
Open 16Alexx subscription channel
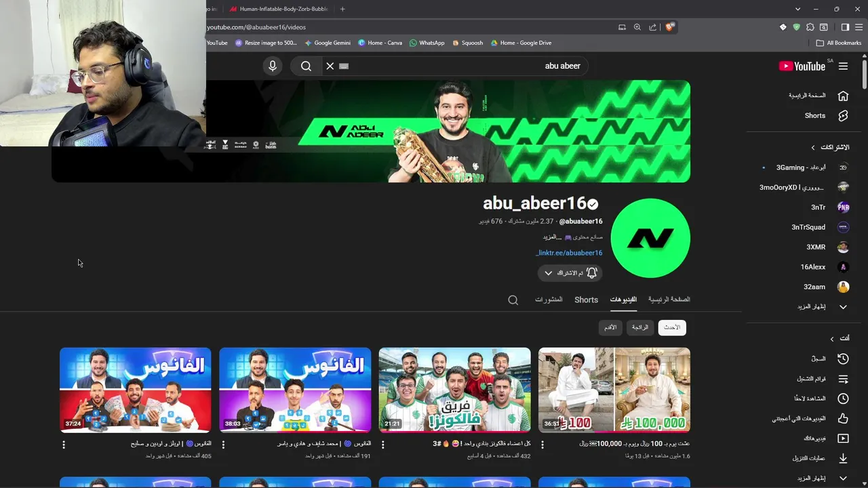click(825, 267)
